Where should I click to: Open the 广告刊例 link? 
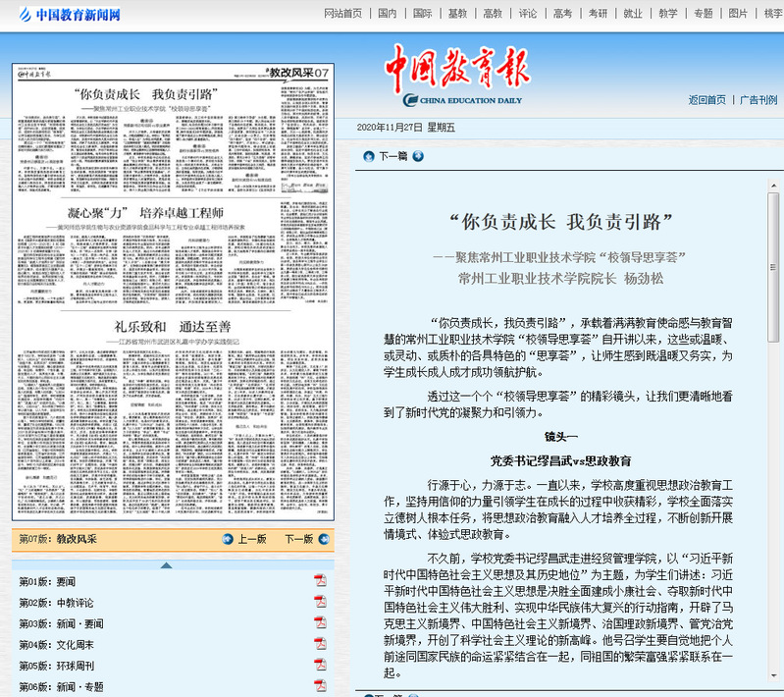coord(758,100)
